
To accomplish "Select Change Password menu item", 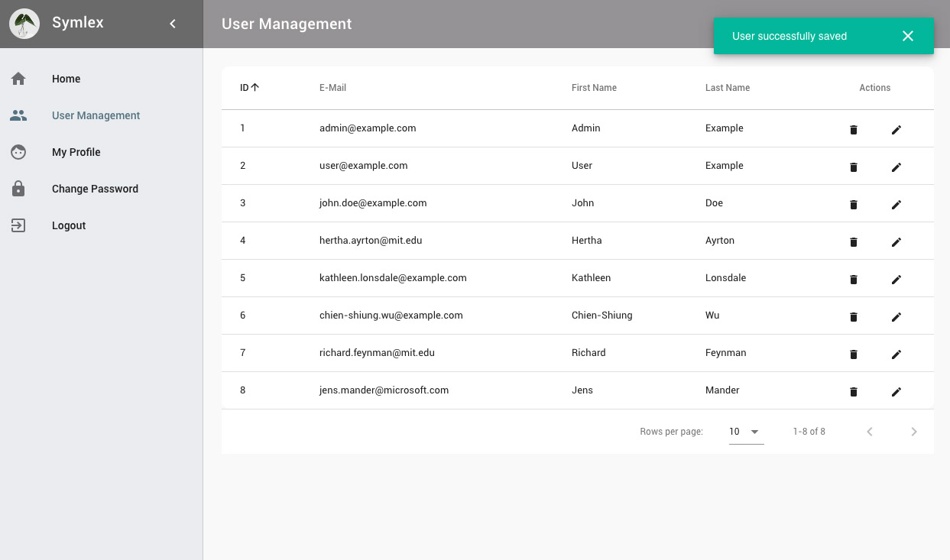I will [x=95, y=189].
